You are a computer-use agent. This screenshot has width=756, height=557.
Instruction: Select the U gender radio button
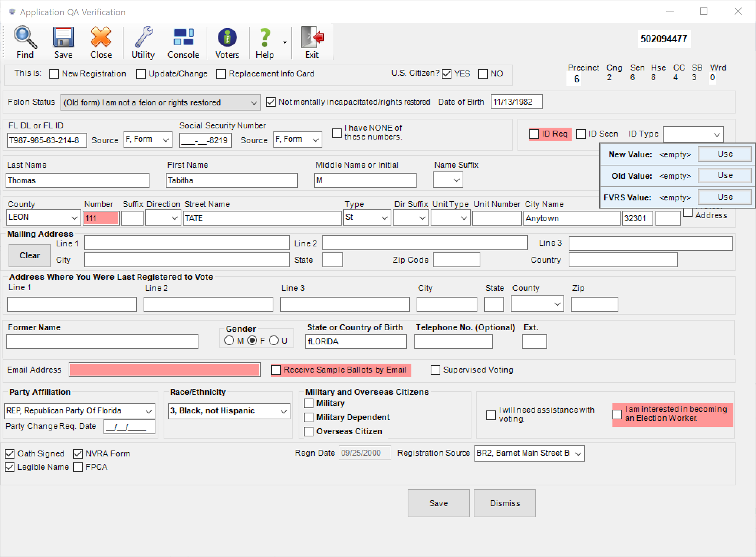(x=274, y=340)
